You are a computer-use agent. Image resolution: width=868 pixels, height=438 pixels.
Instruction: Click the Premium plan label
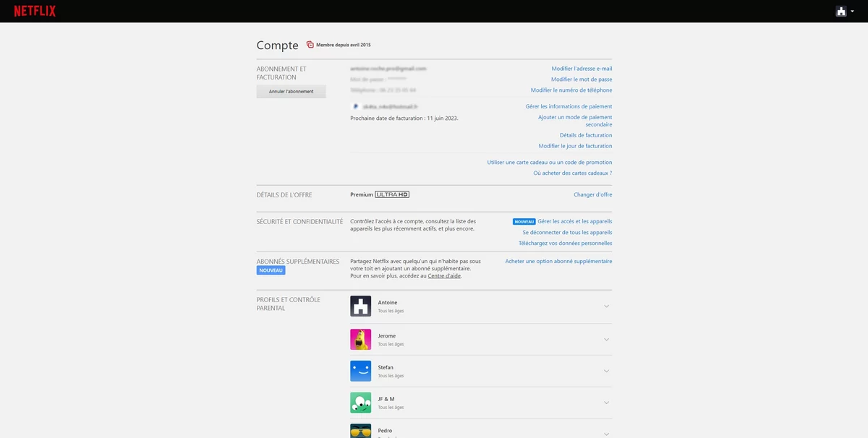point(362,194)
